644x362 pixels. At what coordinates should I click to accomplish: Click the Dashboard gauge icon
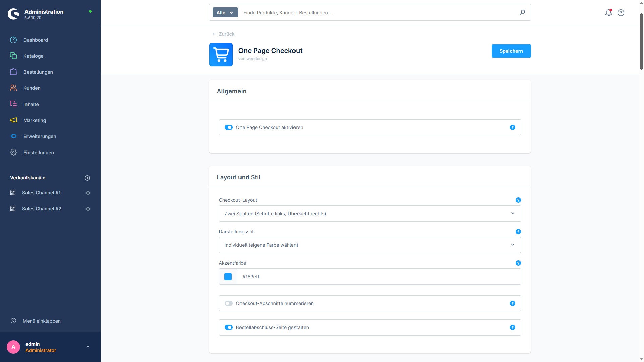click(13, 40)
